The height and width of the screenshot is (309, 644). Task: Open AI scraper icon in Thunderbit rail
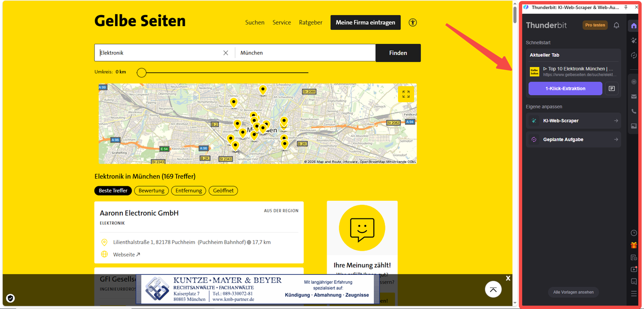click(634, 40)
